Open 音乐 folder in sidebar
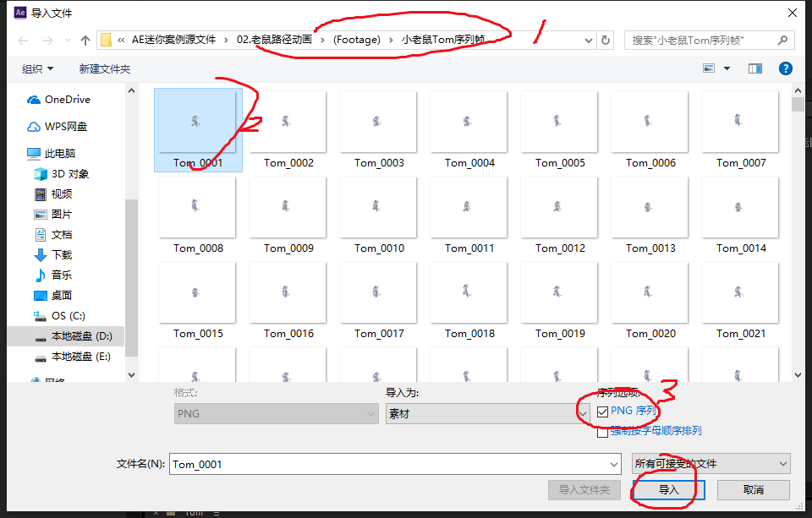812x518 pixels. point(52,275)
